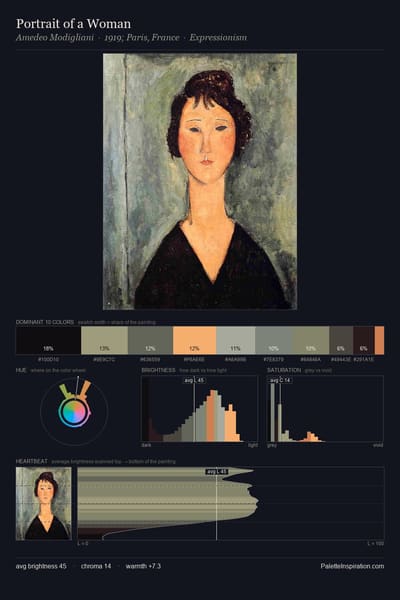
Task: Click the 'SATURATION' section heading
Action: tap(284, 370)
